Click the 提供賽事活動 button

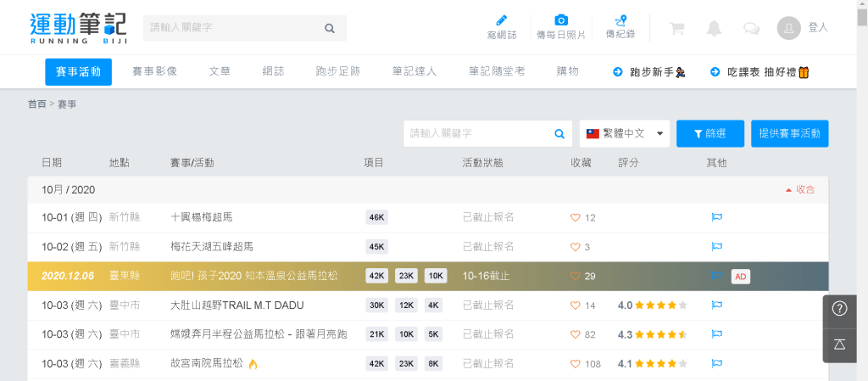pyautogui.click(x=789, y=133)
